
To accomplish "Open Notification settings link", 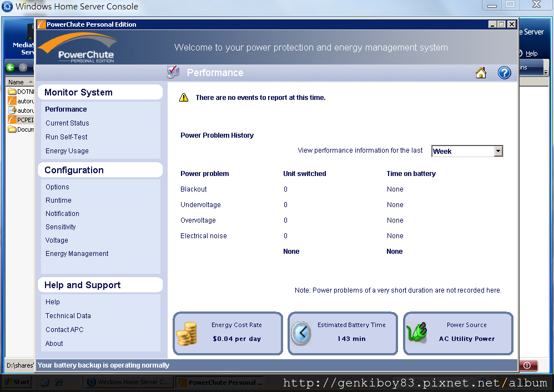I will 62,214.
